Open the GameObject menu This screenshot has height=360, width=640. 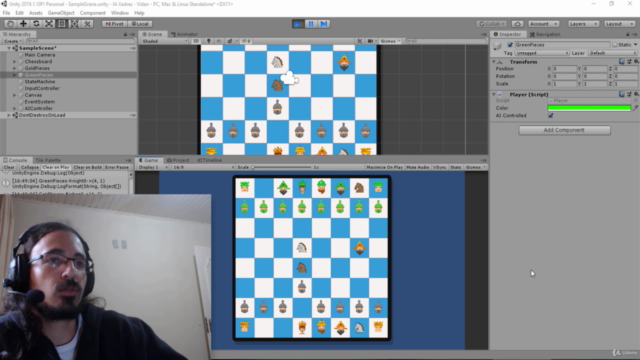coord(61,13)
